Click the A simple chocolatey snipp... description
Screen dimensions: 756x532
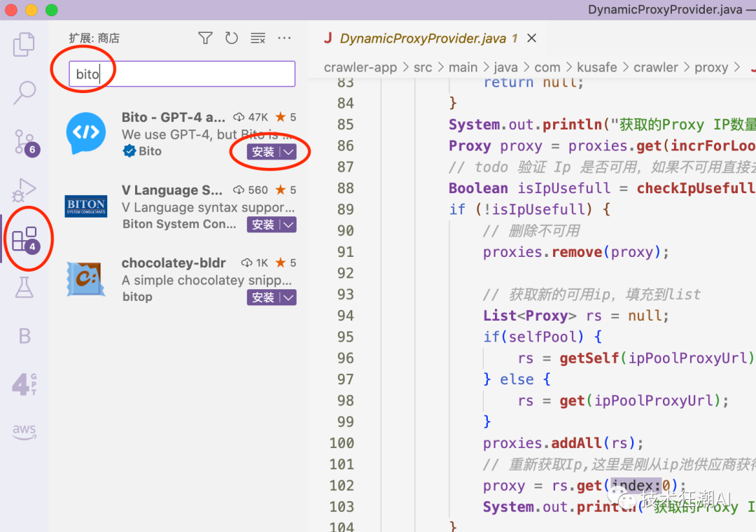point(206,280)
